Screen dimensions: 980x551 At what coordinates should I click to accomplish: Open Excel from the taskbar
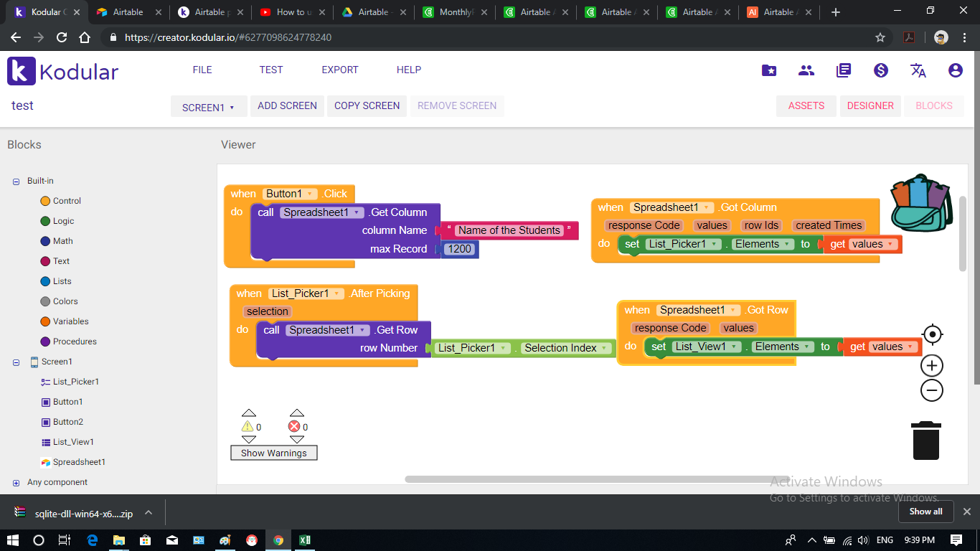tap(304, 540)
